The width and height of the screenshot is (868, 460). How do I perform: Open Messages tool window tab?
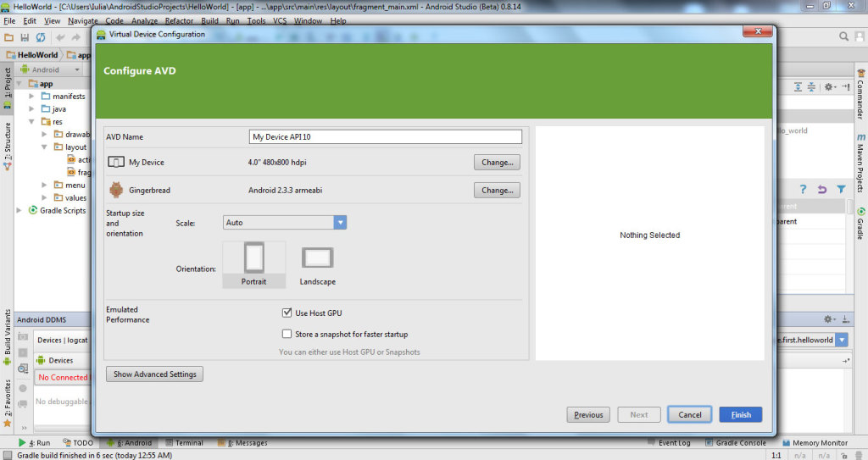242,443
